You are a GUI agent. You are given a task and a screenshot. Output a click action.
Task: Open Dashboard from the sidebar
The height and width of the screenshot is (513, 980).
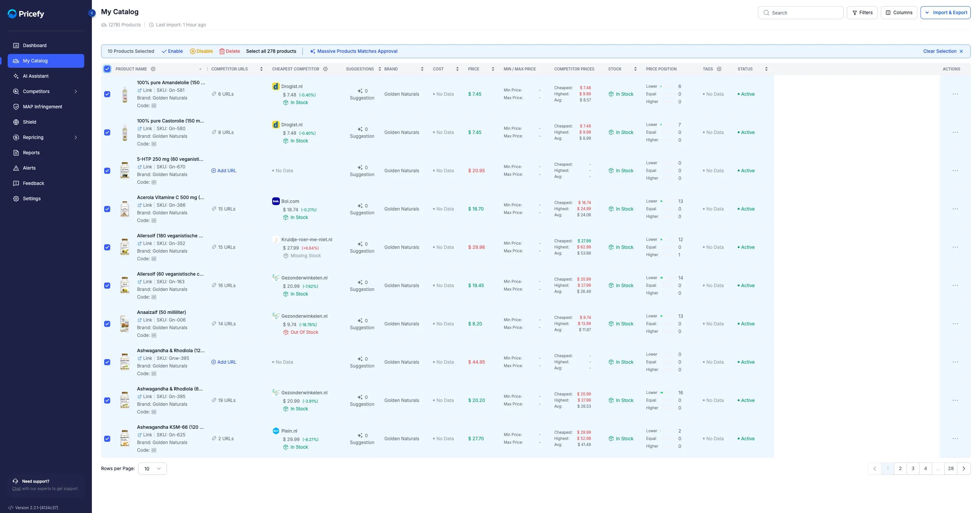[46, 46]
